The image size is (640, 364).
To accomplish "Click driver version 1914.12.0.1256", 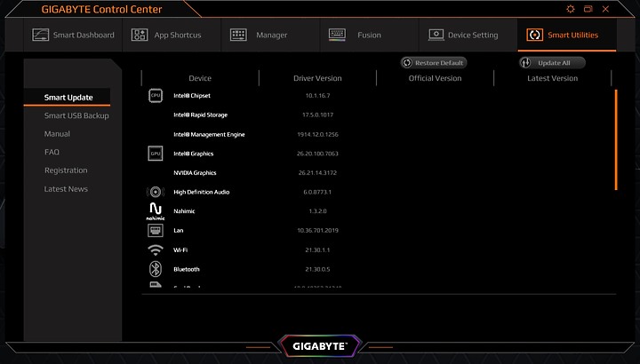I will point(317,134).
